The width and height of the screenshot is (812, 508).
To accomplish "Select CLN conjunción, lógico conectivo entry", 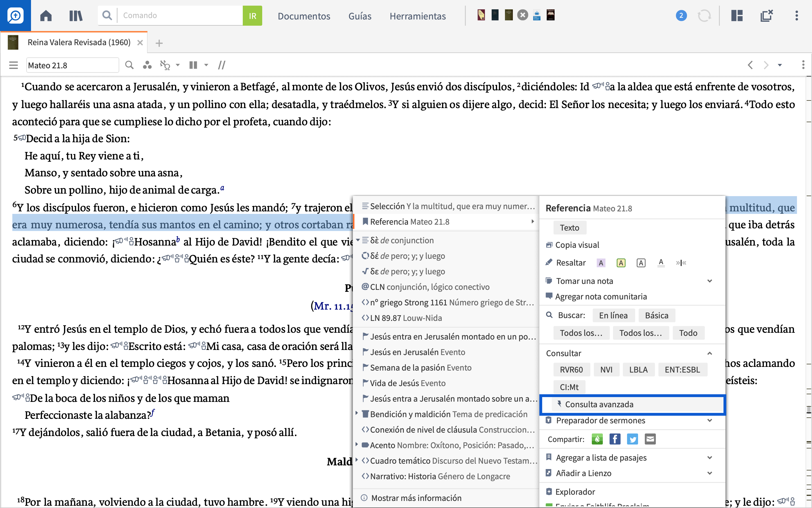I will pyautogui.click(x=446, y=287).
